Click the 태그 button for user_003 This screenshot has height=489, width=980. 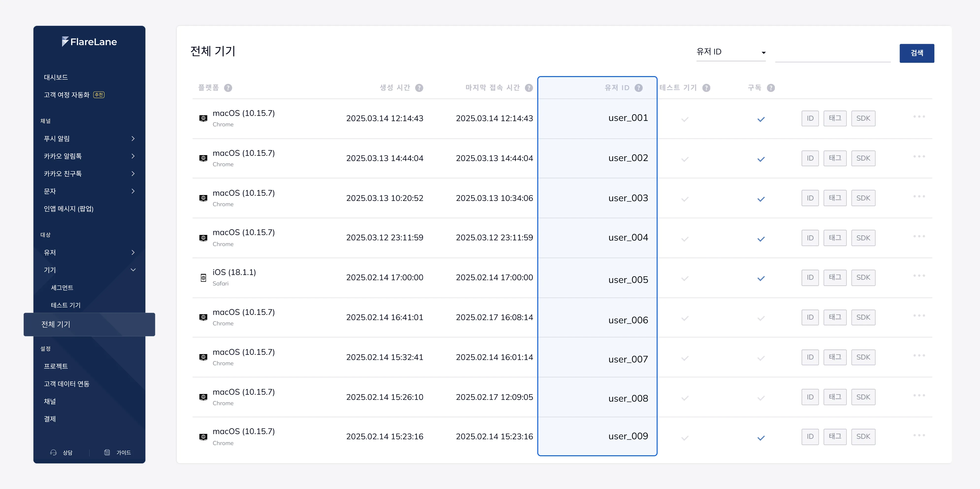(835, 198)
